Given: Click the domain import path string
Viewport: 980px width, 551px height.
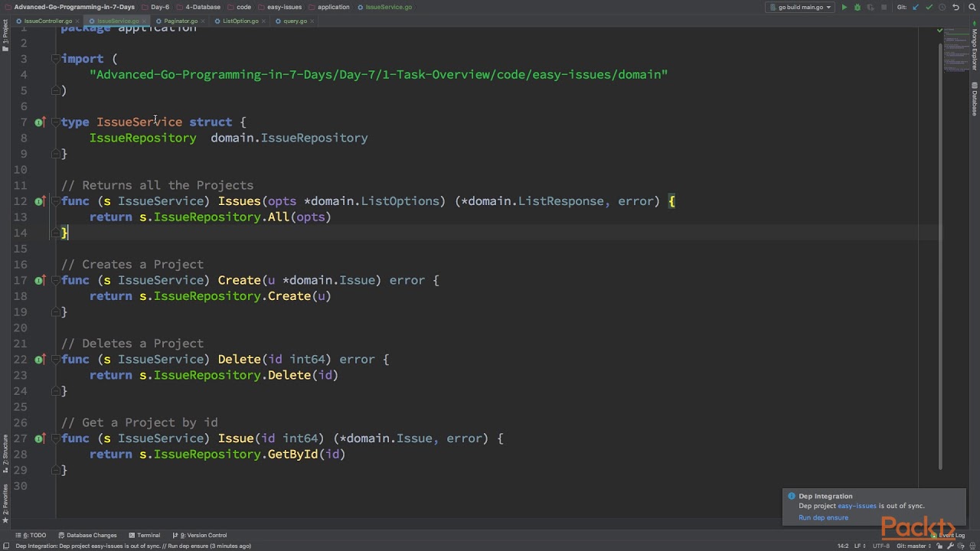Looking at the screenshot, I should click(x=378, y=74).
